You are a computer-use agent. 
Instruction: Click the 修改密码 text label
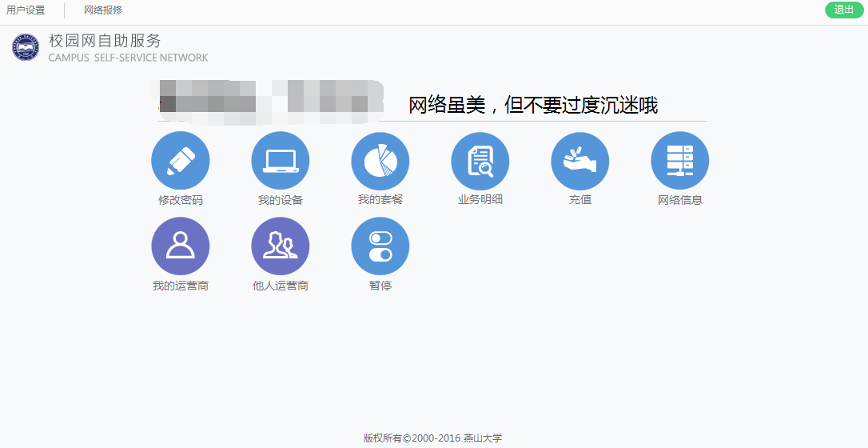181,200
